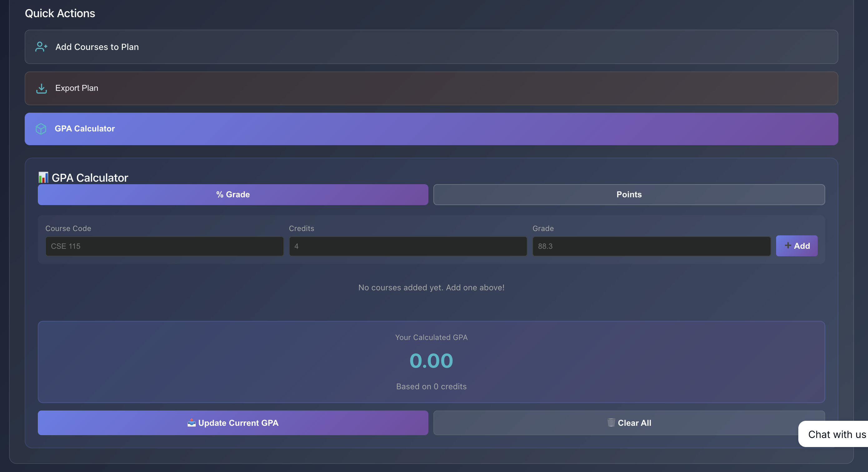The height and width of the screenshot is (472, 868).
Task: Click the plus icon in Add button
Action: click(x=788, y=246)
